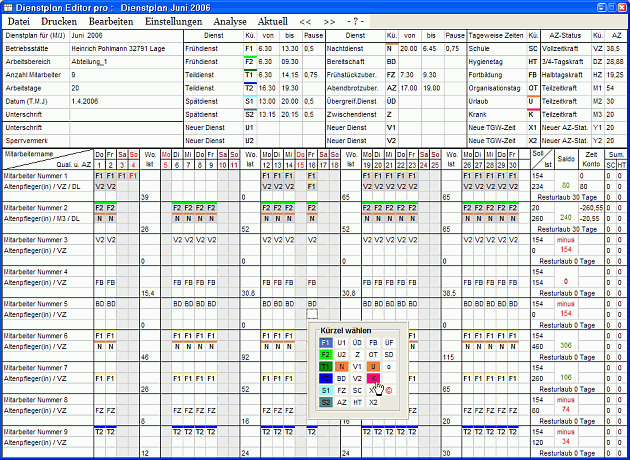Click the empty Sperrvermerk field
Viewport: 630px width, 460px height.
point(126,141)
